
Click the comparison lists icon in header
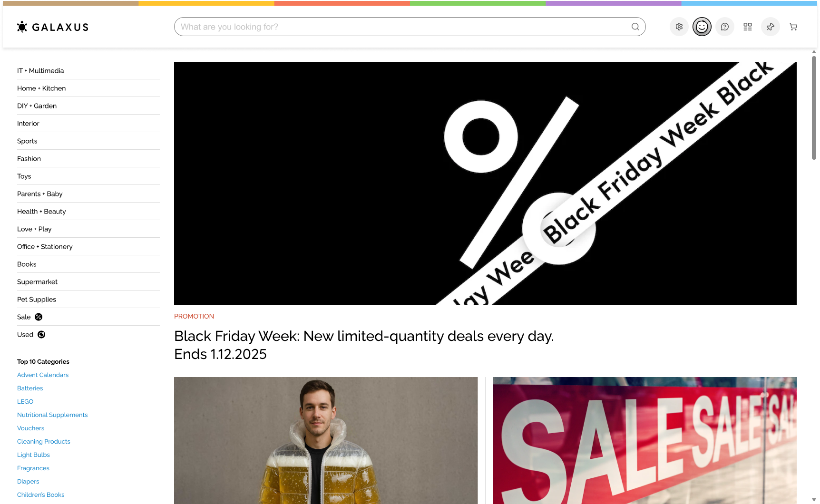pyautogui.click(x=748, y=27)
